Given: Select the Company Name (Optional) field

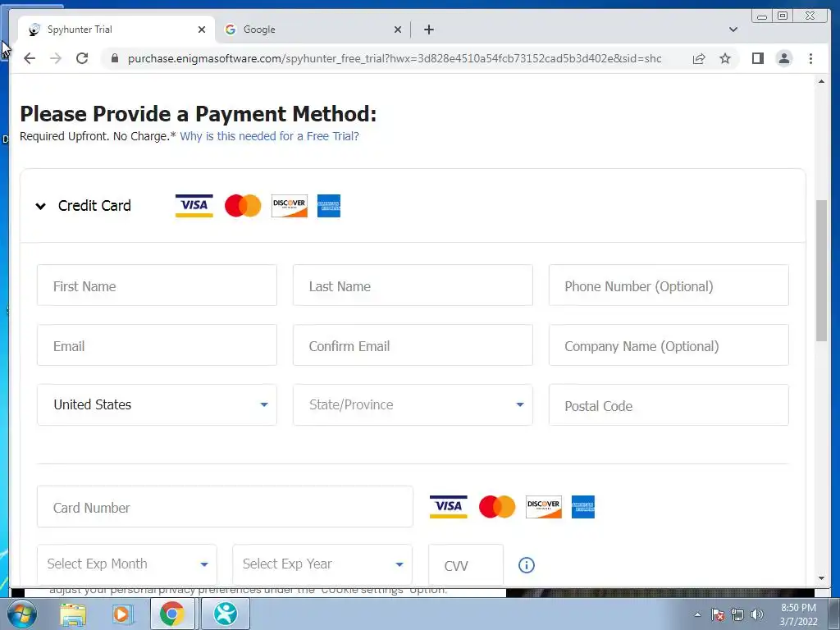Looking at the screenshot, I should pyautogui.click(x=669, y=345).
